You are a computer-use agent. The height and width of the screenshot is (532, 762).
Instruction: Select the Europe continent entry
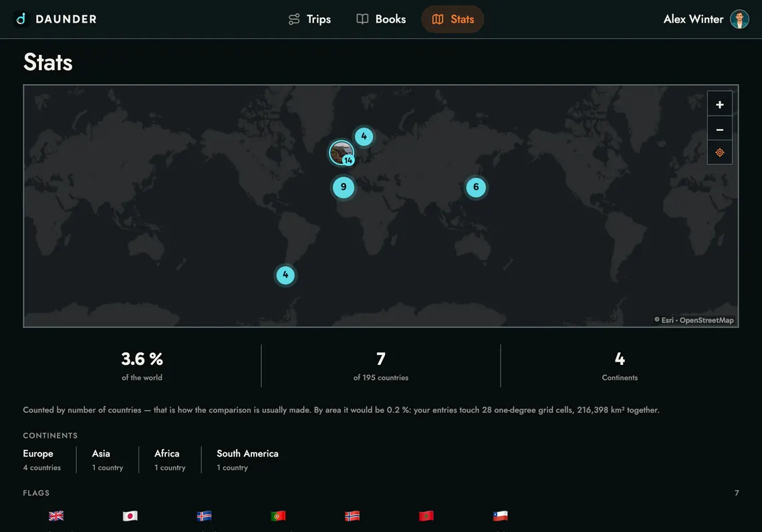tap(42, 460)
